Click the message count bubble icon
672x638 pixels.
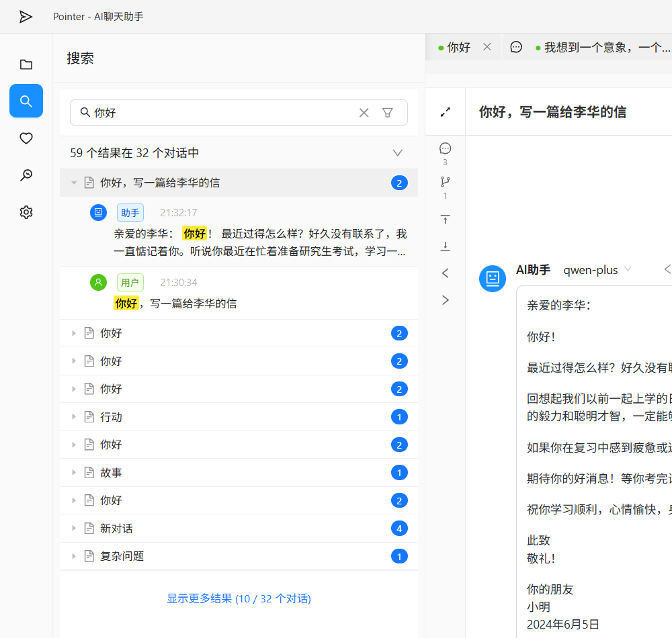click(x=446, y=148)
